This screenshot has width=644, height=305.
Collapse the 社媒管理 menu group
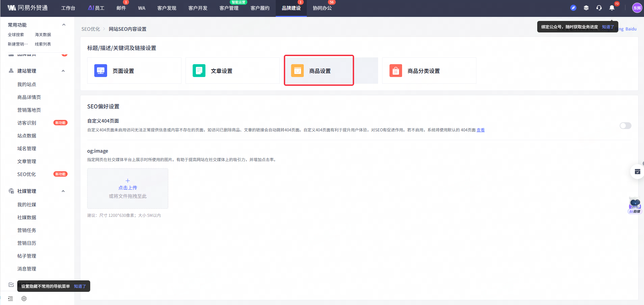(x=63, y=191)
